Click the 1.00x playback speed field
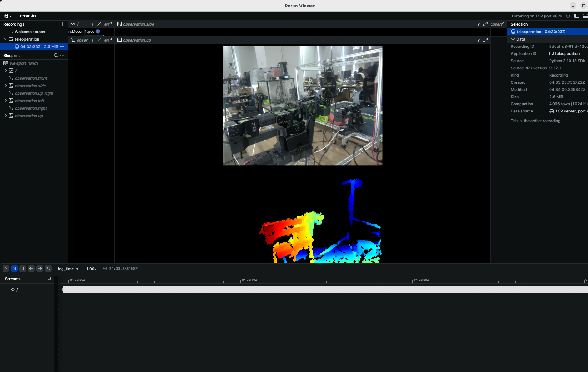588x372 pixels. tap(91, 269)
